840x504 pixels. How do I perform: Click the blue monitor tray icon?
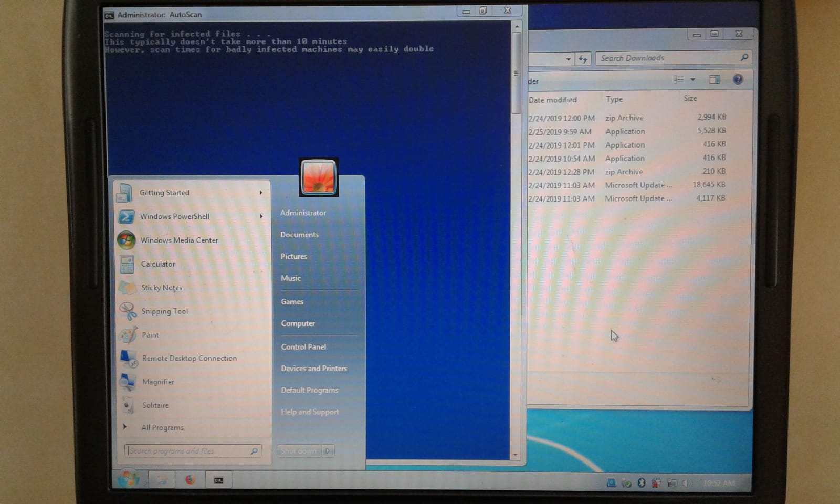611,483
